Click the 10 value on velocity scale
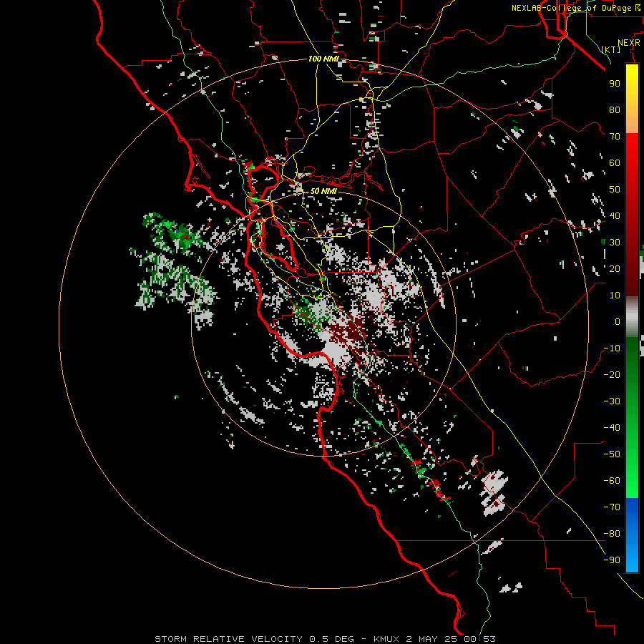This screenshot has width=644, height=644. click(x=615, y=296)
